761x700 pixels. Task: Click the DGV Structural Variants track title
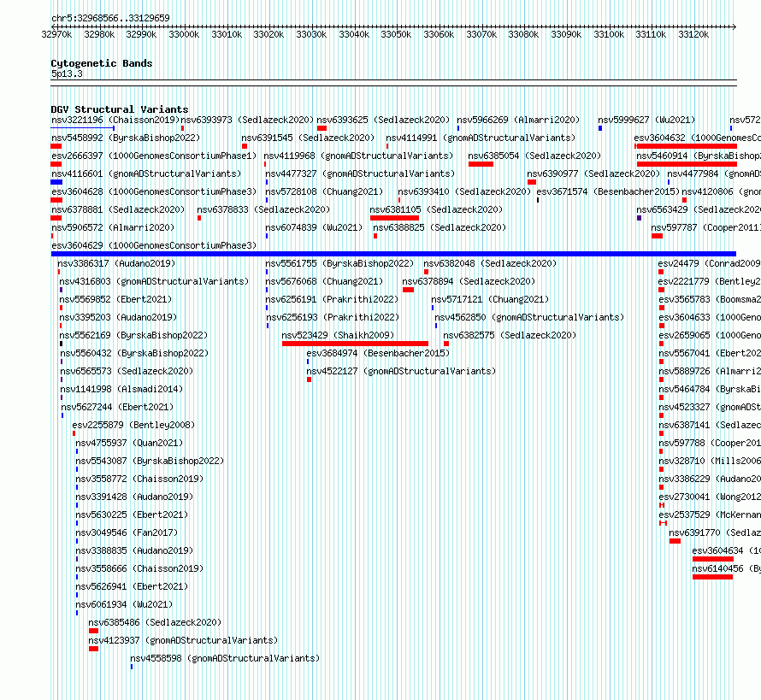point(120,109)
